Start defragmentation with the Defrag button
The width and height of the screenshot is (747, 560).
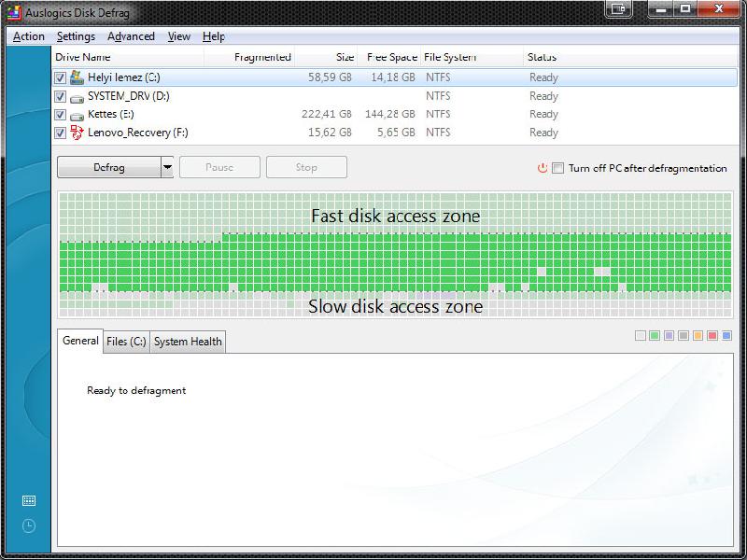tap(109, 167)
